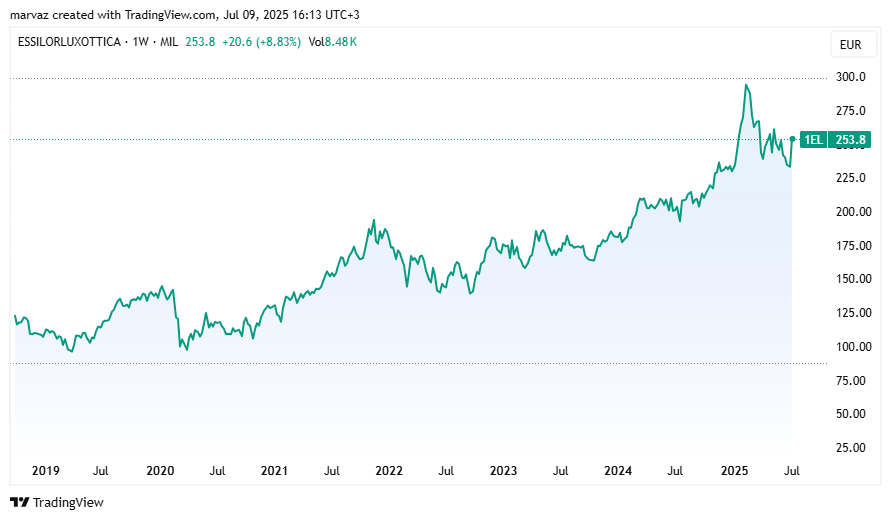Click the 275.0 price axis label
Viewport: 891px width, 520px height.
coord(850,111)
